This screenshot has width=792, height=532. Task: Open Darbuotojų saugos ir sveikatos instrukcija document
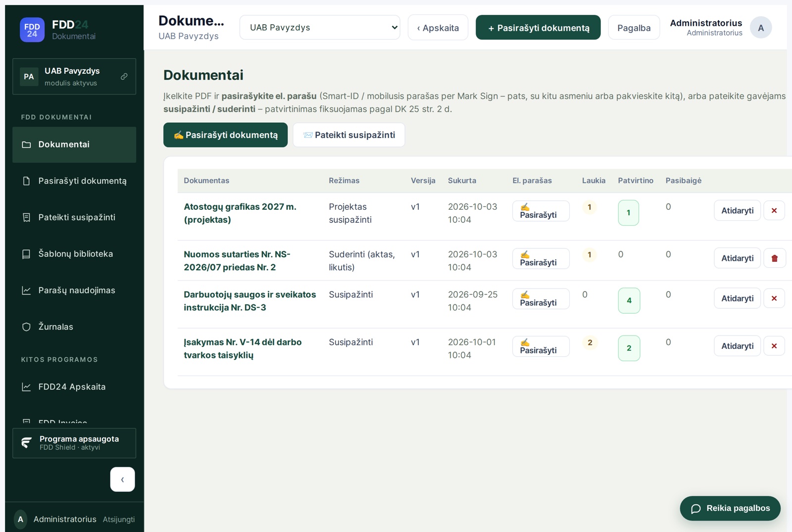click(250, 301)
